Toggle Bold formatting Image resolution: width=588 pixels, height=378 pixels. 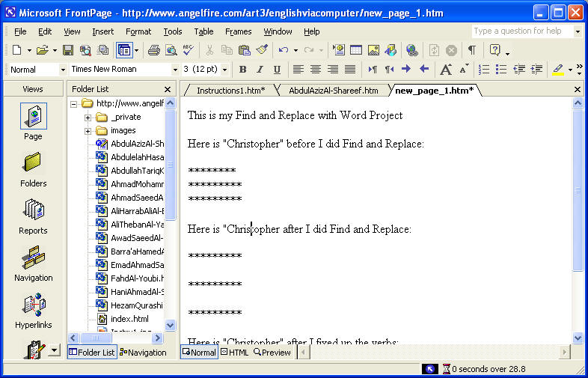point(242,70)
